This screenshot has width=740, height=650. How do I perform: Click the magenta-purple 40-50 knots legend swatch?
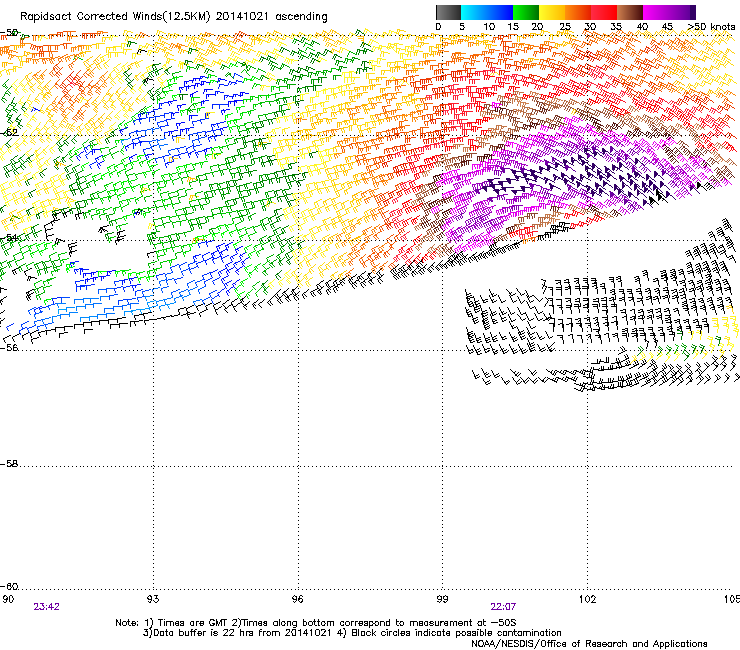point(669,12)
